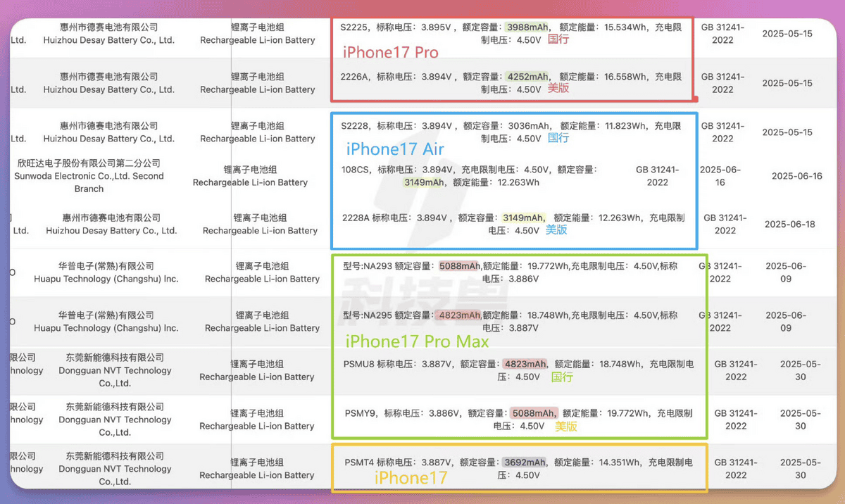
Task: Click "GB 31241-2022" in the PSMY9 row
Action: [x=736, y=420]
